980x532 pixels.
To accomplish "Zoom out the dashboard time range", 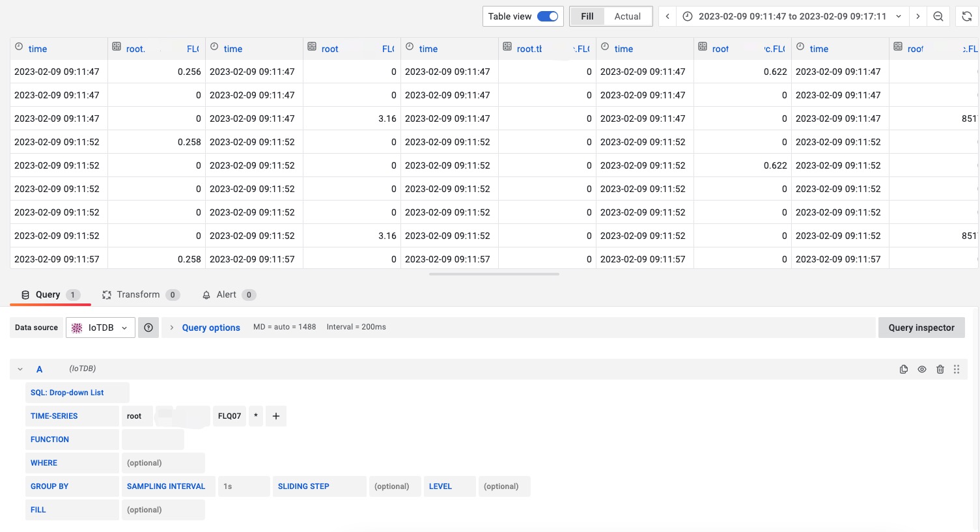I will tap(938, 16).
